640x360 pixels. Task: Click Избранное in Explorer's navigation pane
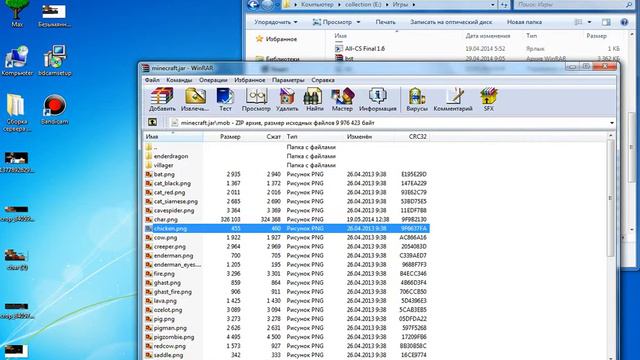click(281, 39)
